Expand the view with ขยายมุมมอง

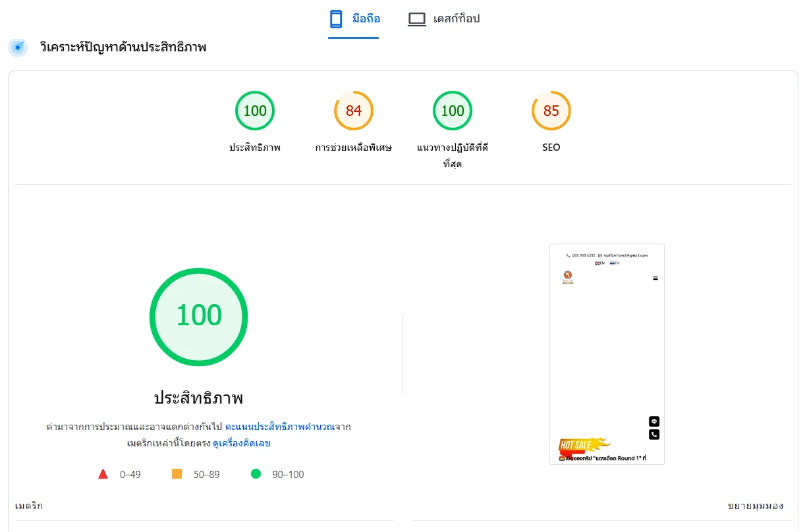click(x=755, y=506)
